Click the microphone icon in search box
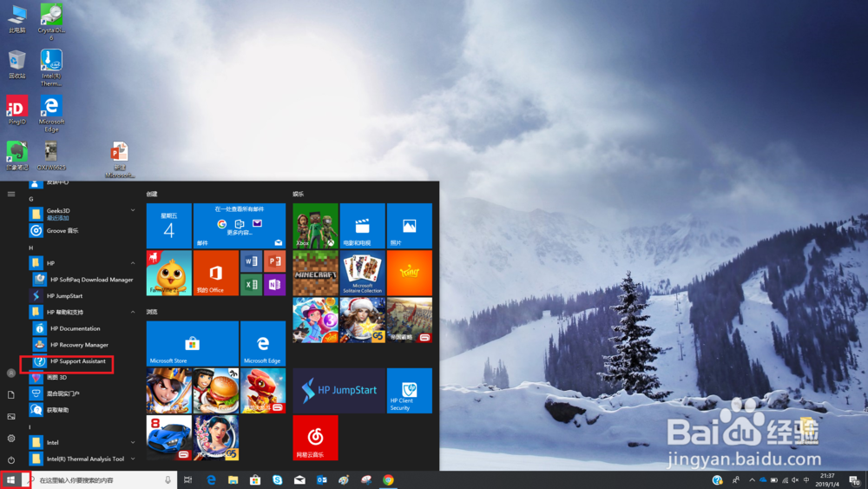The width and height of the screenshot is (868, 489). [168, 480]
